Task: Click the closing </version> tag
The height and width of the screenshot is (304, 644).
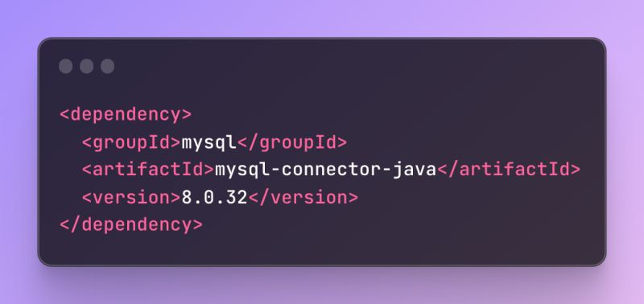Action: click(303, 197)
